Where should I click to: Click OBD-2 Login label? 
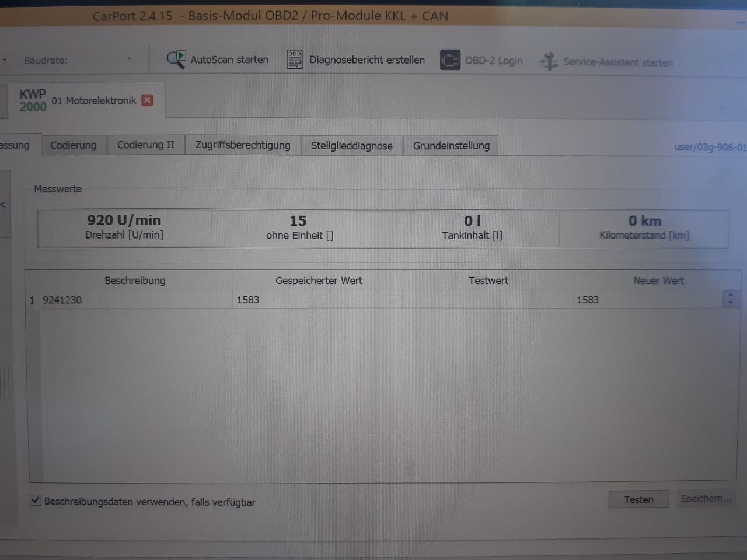coord(494,61)
